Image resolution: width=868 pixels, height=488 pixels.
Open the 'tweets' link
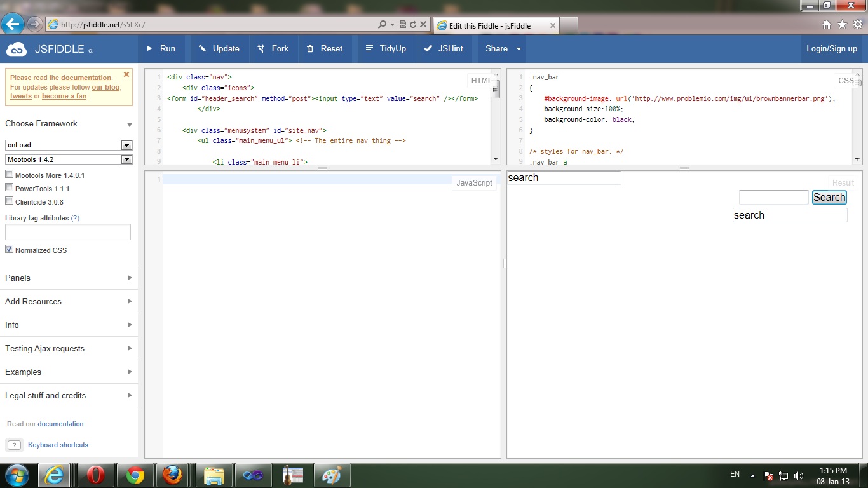[21, 97]
